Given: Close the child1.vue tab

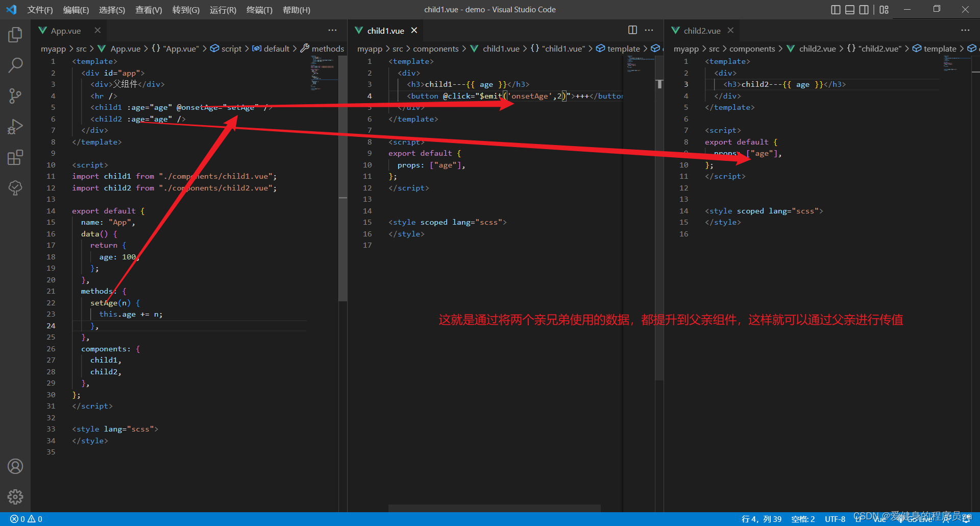Looking at the screenshot, I should pyautogui.click(x=414, y=31).
